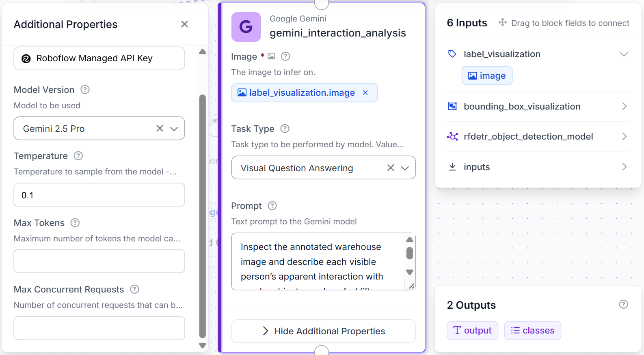The image size is (644, 355).
Task: Click the properties panel scrollbar thumb
Action: (203, 216)
